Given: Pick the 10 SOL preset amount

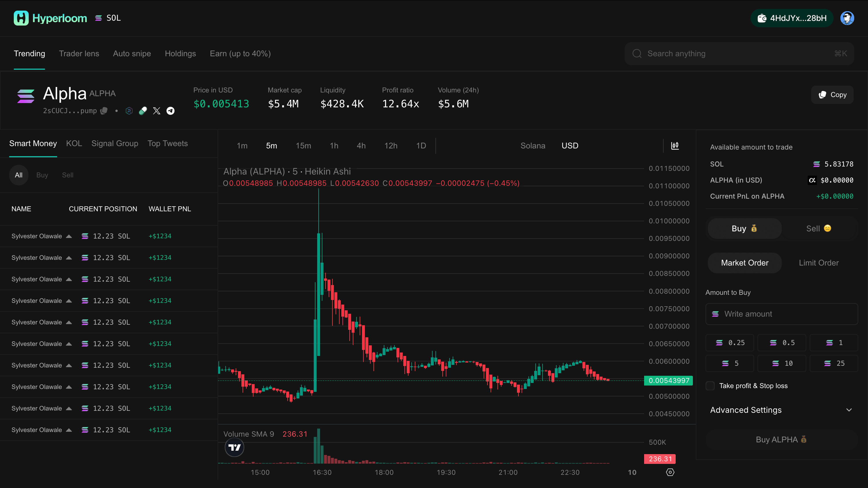Looking at the screenshot, I should tap(782, 363).
